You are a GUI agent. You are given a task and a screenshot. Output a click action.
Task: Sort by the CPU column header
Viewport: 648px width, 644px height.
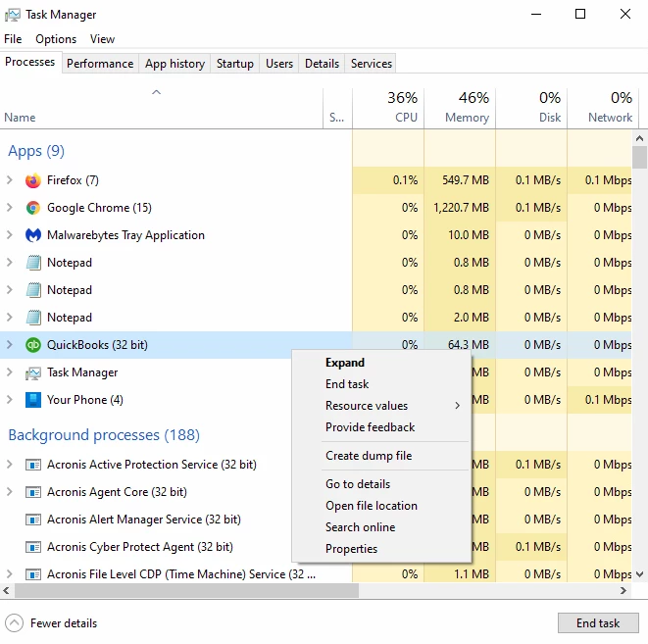pyautogui.click(x=388, y=108)
